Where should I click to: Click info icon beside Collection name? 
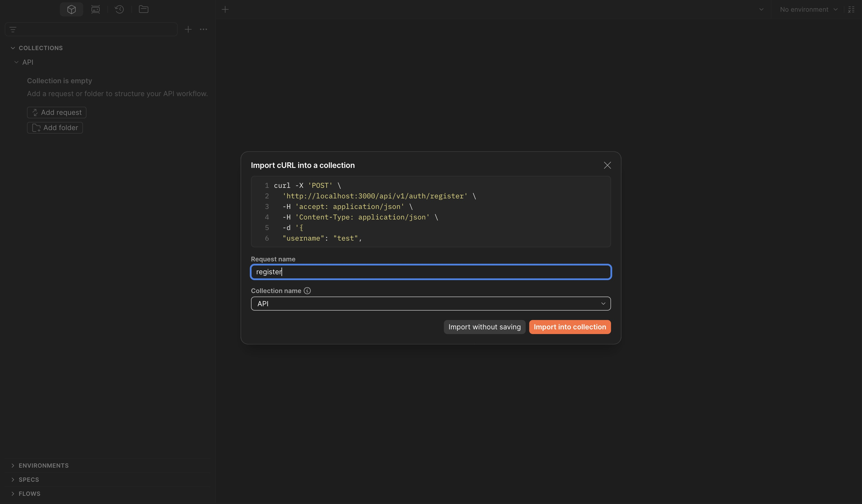307,291
